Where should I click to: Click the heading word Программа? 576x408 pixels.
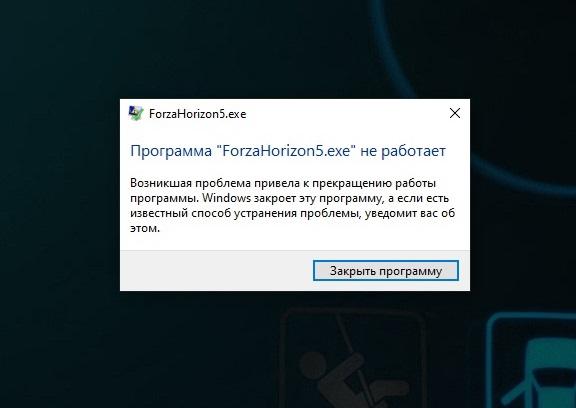171,151
